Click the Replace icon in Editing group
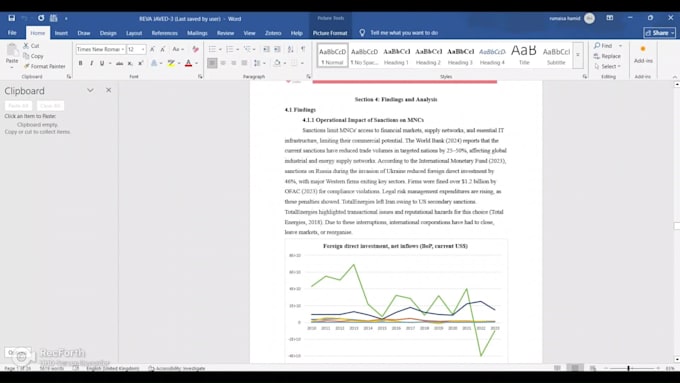Screen dimensions: 680x383 click(597, 56)
